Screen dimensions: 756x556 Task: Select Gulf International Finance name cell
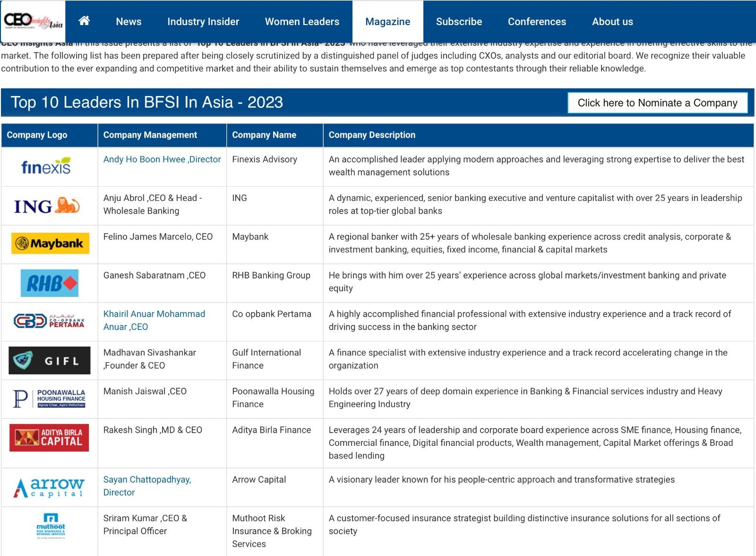click(x=275, y=360)
